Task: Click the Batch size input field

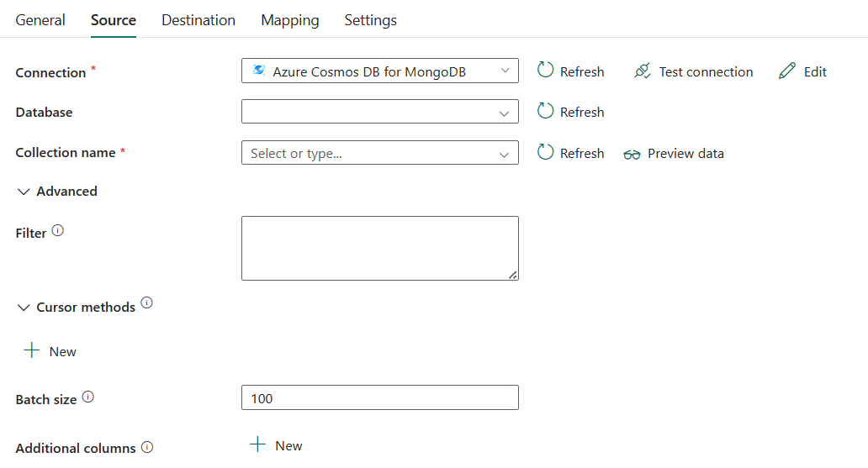Action: coord(380,397)
